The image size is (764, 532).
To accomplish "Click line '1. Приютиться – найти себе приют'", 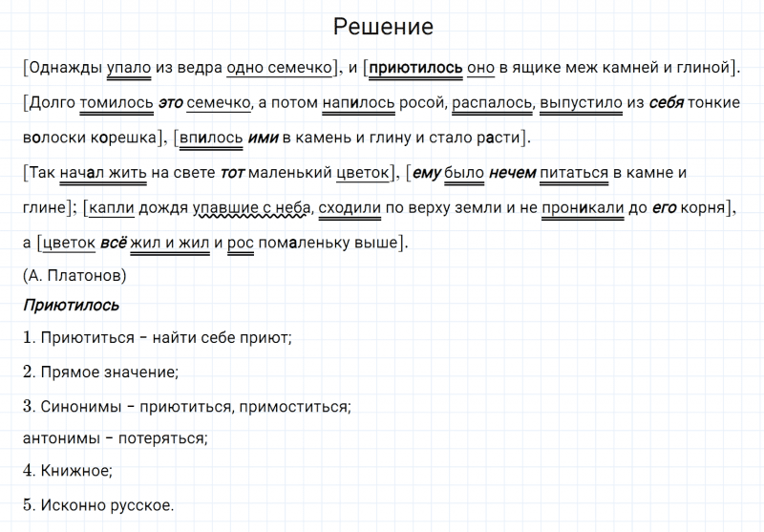I will coord(158,337).
